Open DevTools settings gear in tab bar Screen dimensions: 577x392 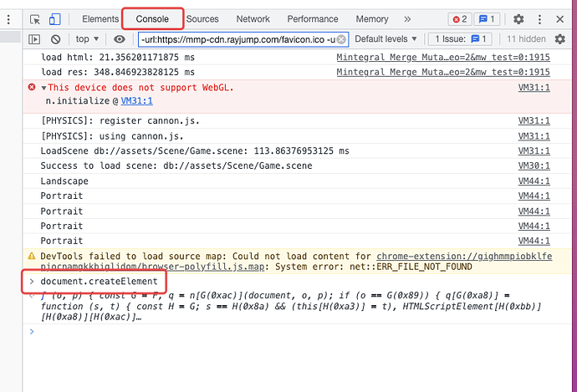518,19
